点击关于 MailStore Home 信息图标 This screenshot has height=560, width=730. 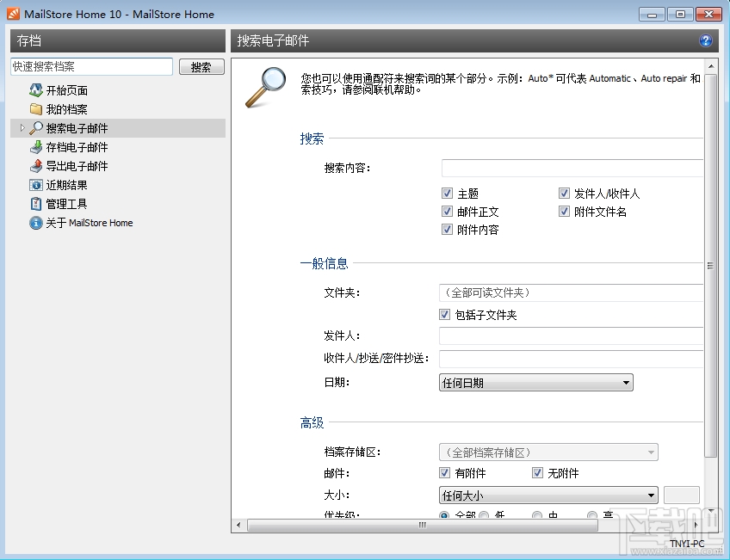[x=34, y=222]
